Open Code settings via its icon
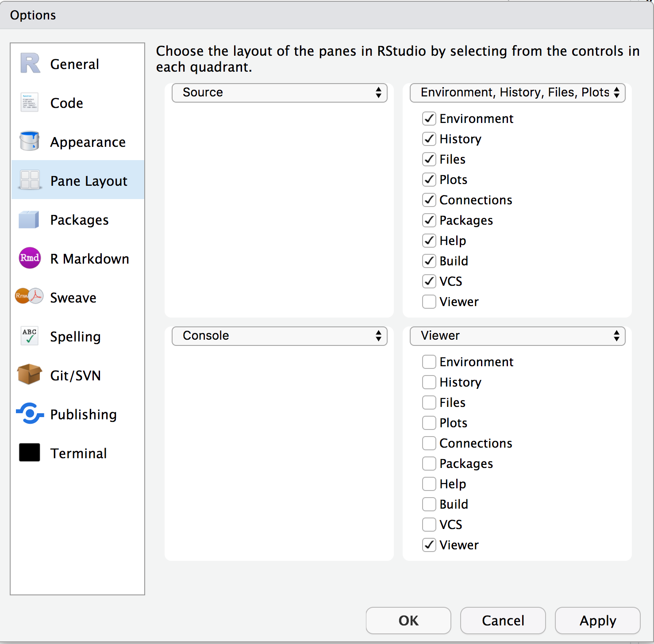Viewport: 654px width, 644px height. pos(29,103)
